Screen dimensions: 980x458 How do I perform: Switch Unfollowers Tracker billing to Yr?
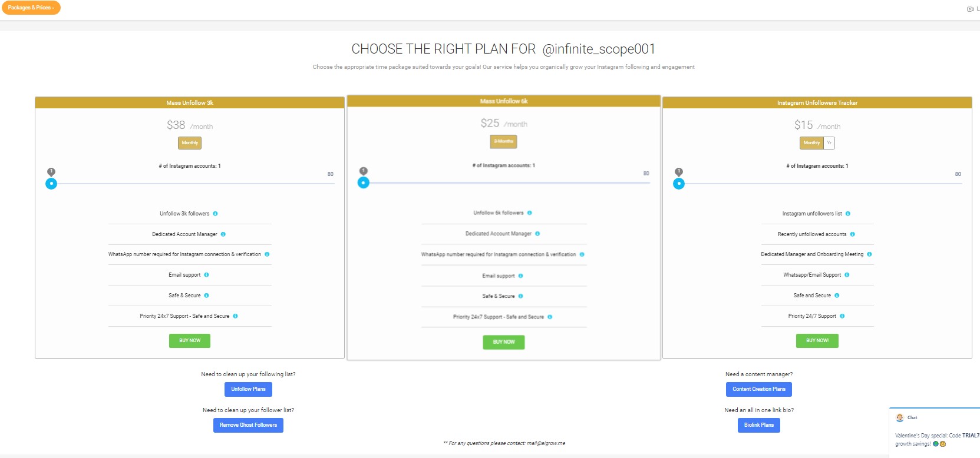829,143
